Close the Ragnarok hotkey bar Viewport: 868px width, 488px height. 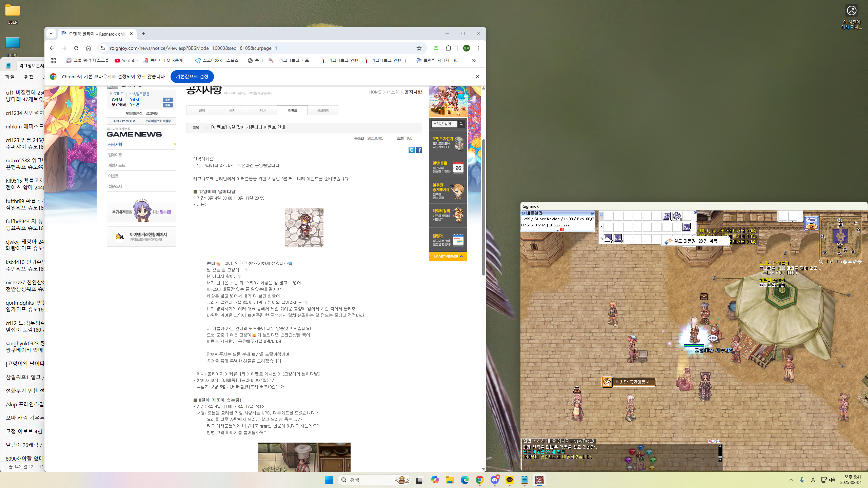695,212
